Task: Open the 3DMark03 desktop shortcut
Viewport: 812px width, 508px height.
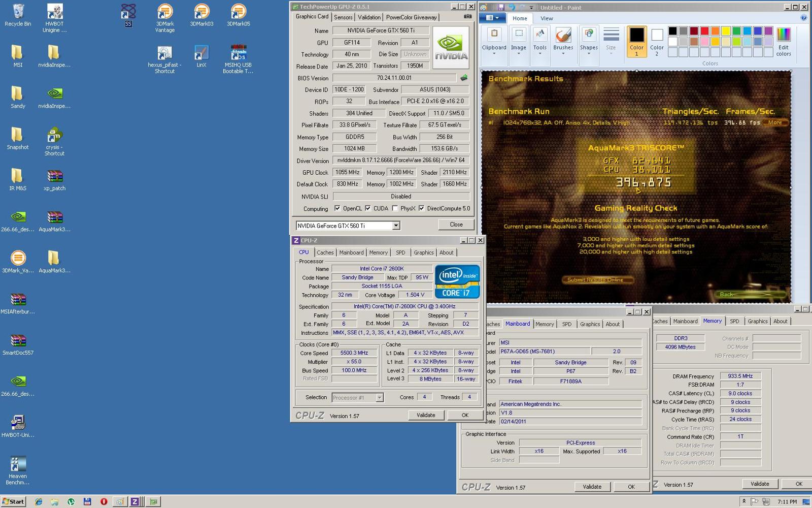Action: tap(201, 12)
